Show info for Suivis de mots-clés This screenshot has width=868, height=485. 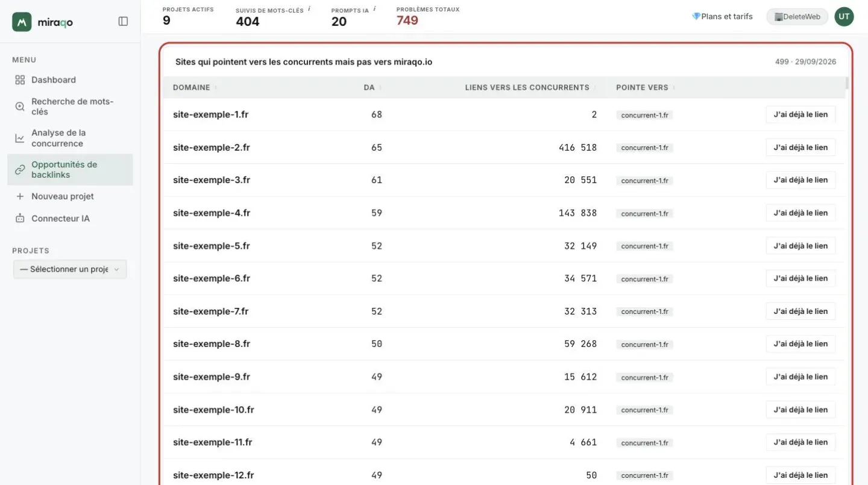(x=309, y=9)
